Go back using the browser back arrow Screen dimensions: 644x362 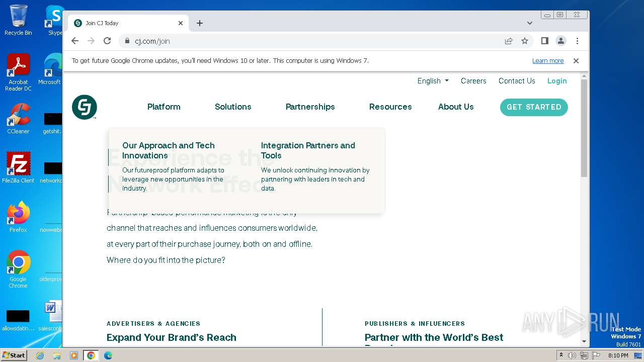coord(75,41)
